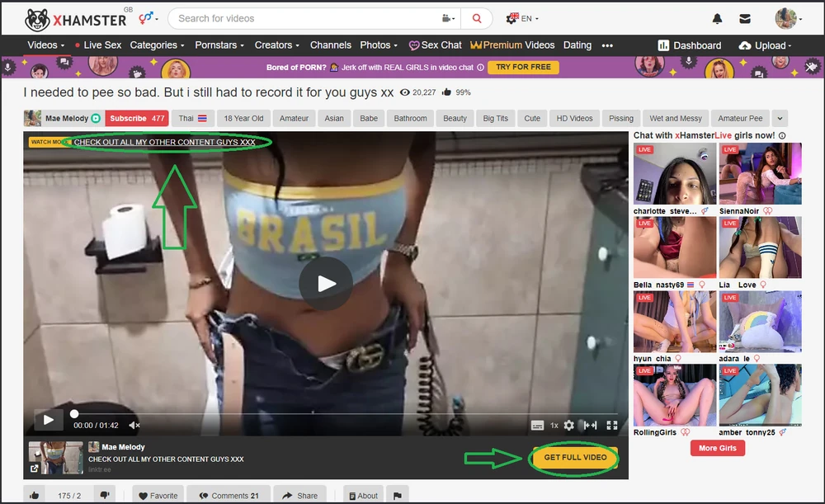Open the messages envelope icon
825x504 pixels.
[744, 19]
